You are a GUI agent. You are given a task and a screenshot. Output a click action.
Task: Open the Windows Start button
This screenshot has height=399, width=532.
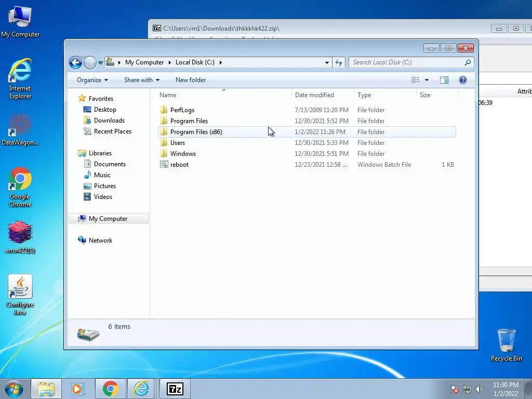click(x=14, y=389)
